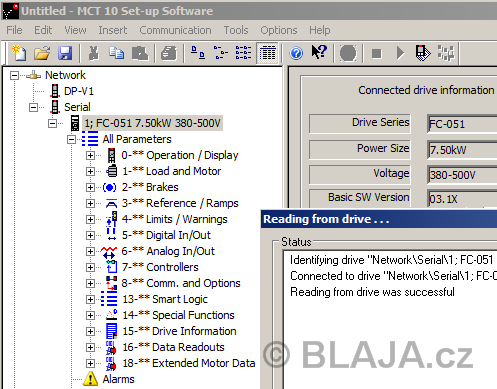Select the Alarms tree item
This screenshot has width=497, height=389.
(x=118, y=379)
